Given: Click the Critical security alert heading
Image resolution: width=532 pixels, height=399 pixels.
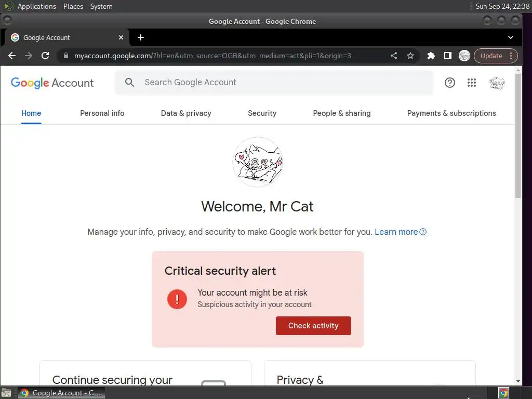Looking at the screenshot, I should (220, 271).
